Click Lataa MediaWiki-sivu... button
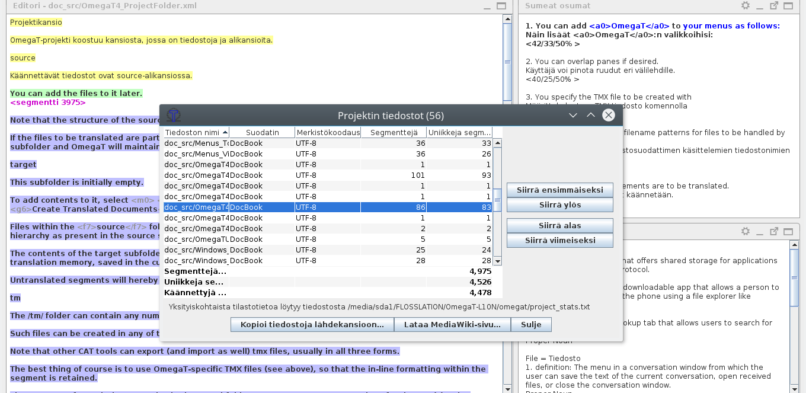 452,325
